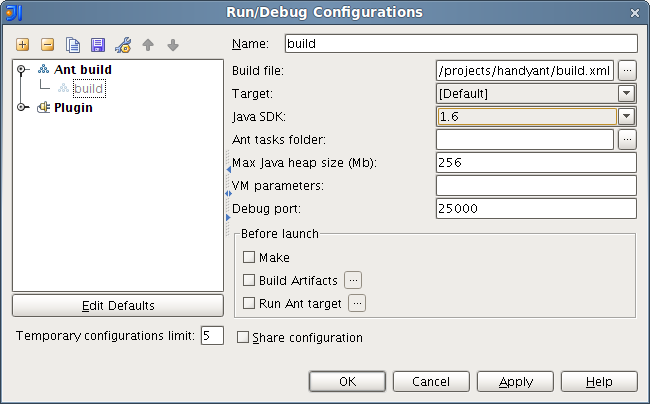The height and width of the screenshot is (404, 650).
Task: Click the Remove Configuration minus icon
Action: (47, 45)
